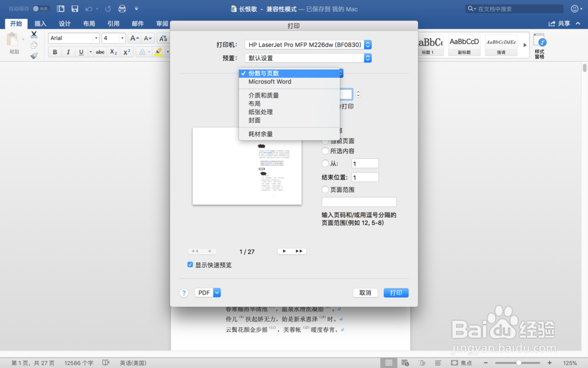Switch to Web Layout view in status bar
This screenshot has width=588, height=368.
point(405,363)
